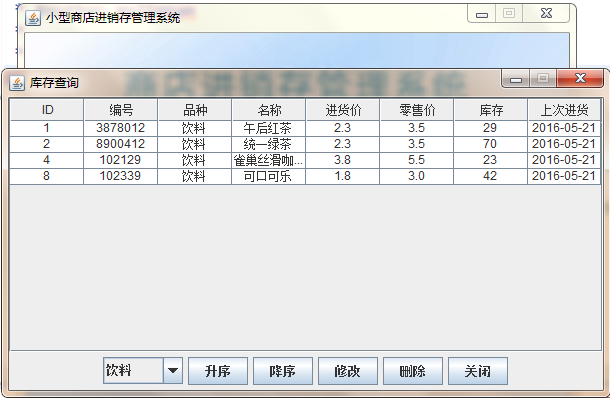Viewport: 610px width, 398px height.
Task: Click the stock cell showing 70
Action: 491,144
